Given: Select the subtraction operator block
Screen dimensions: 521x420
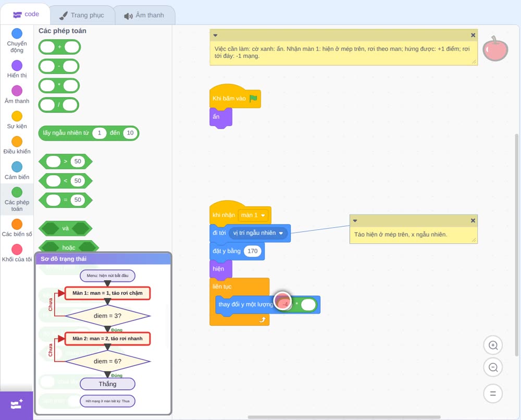Looking at the screenshot, I should 59,67.
